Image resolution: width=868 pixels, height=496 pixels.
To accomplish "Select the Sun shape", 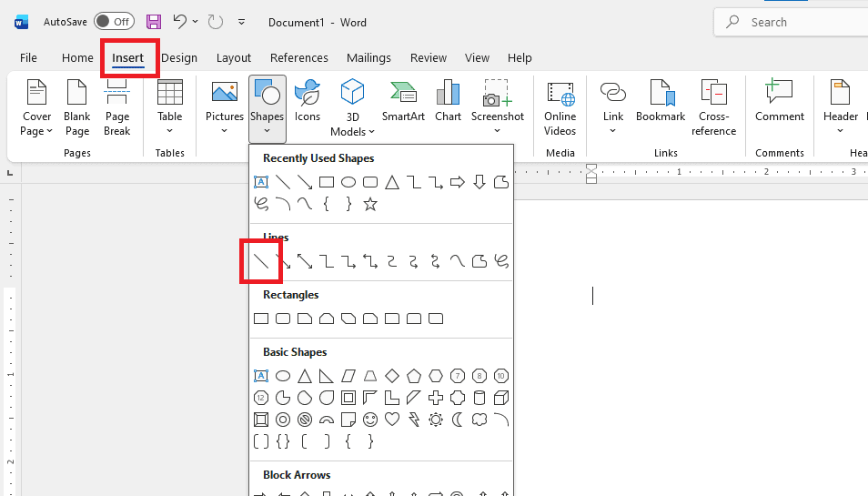I will [x=436, y=420].
